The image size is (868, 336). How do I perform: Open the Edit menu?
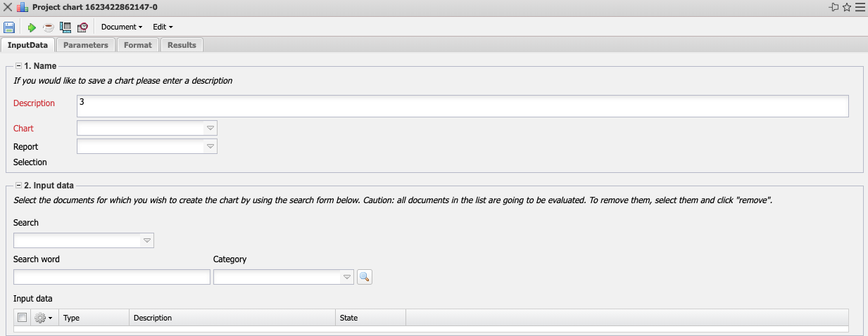click(163, 27)
